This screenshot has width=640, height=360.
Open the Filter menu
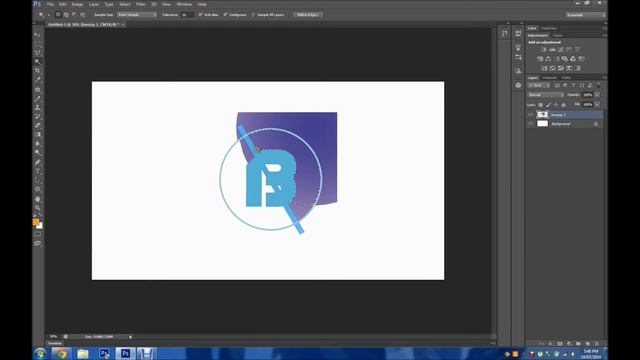tap(140, 4)
